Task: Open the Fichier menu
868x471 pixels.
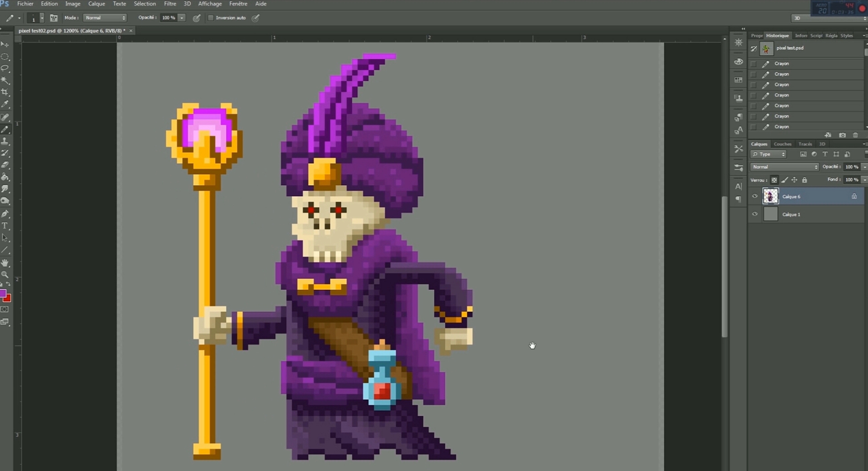Action: [x=25, y=4]
